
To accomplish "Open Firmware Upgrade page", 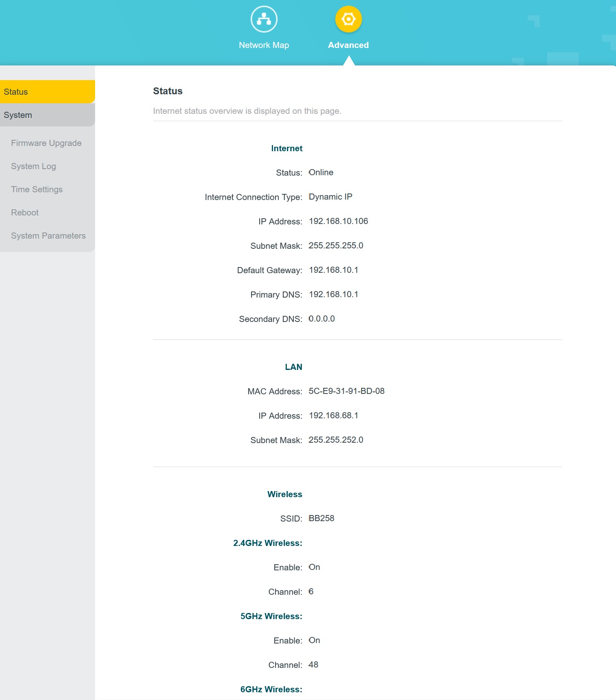I will tap(46, 143).
